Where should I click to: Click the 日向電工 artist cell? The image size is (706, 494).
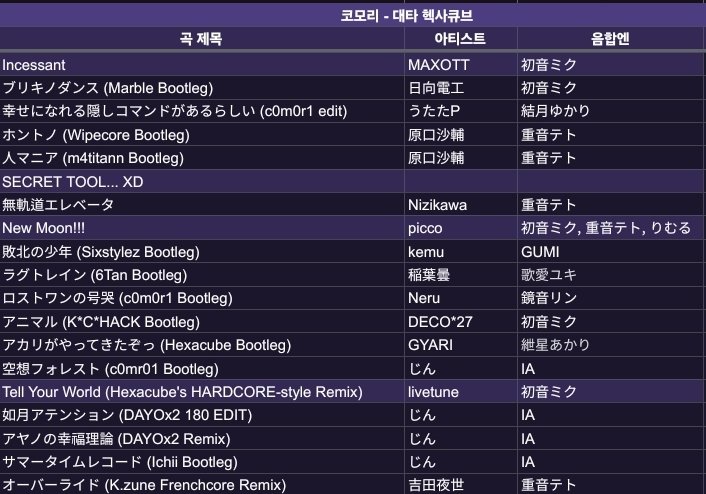[461, 88]
